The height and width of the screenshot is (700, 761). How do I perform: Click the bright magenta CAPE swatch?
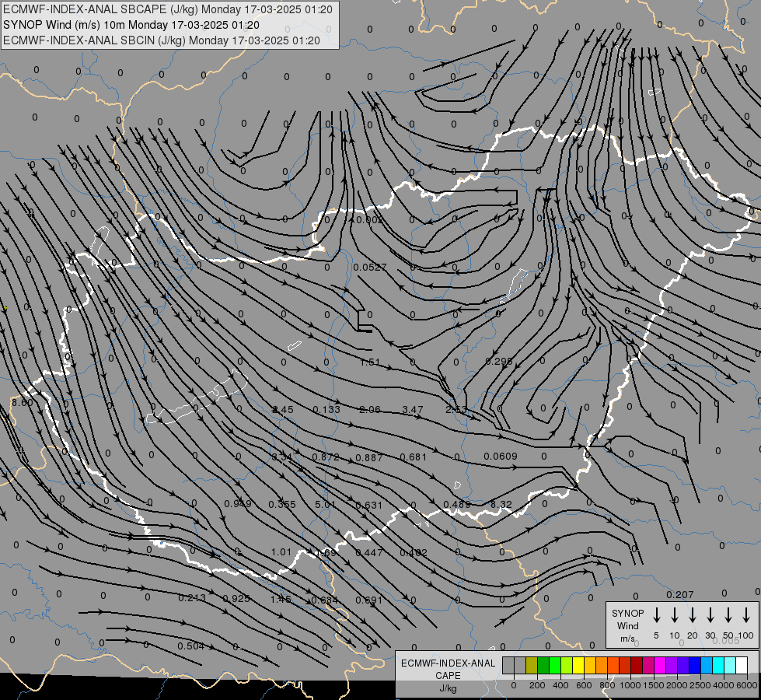pos(660,666)
